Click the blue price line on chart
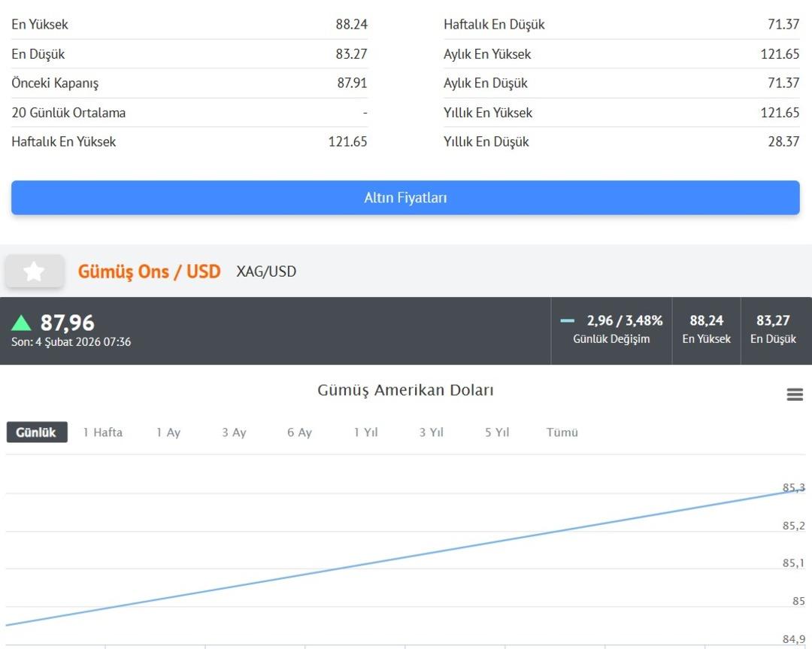 point(406,556)
